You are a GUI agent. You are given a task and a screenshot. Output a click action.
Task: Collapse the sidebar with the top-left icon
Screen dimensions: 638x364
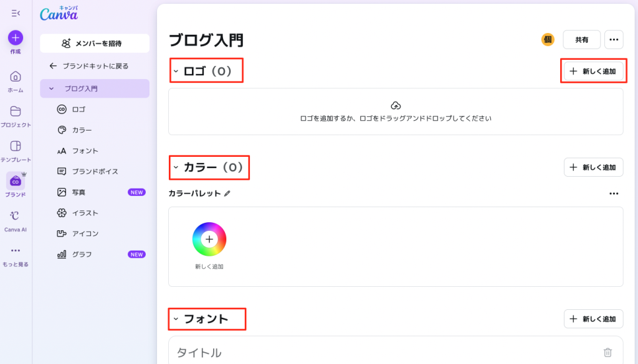click(x=16, y=13)
